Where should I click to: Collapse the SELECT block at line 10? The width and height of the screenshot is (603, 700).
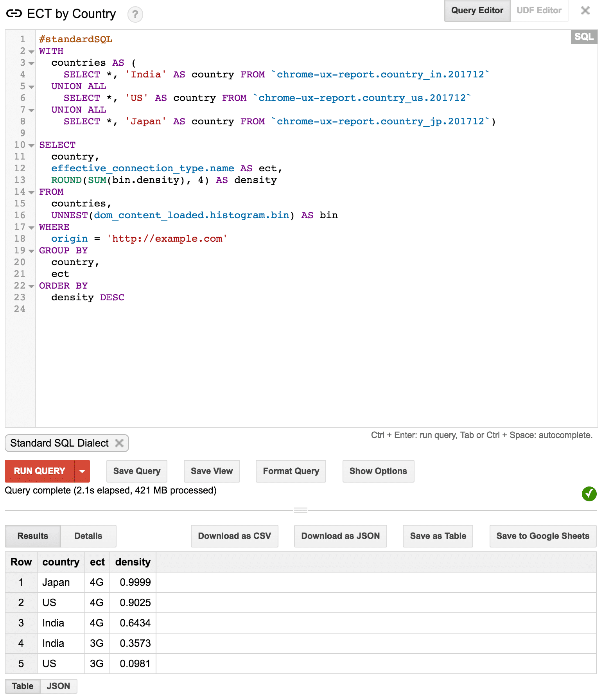tap(31, 145)
